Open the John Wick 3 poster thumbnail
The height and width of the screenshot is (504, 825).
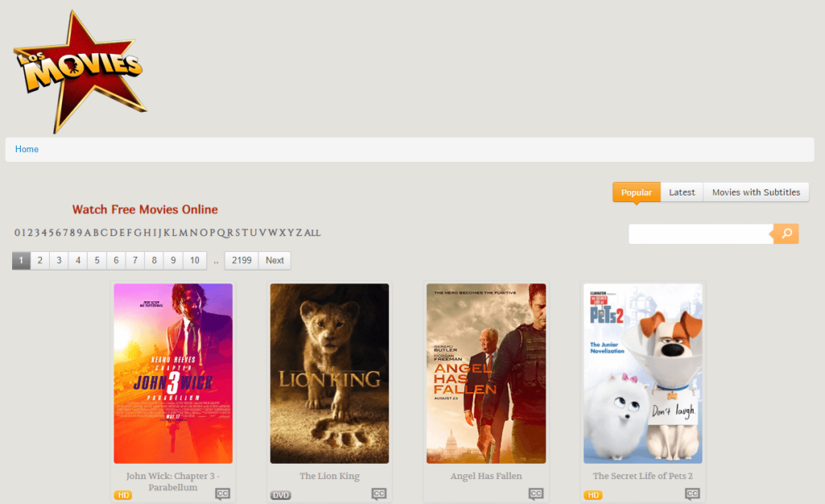173,373
